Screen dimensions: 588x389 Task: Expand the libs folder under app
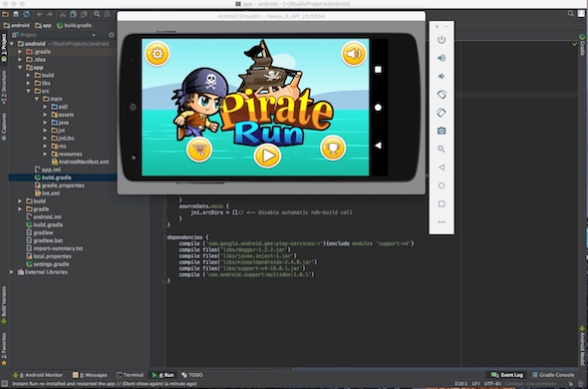(29, 83)
